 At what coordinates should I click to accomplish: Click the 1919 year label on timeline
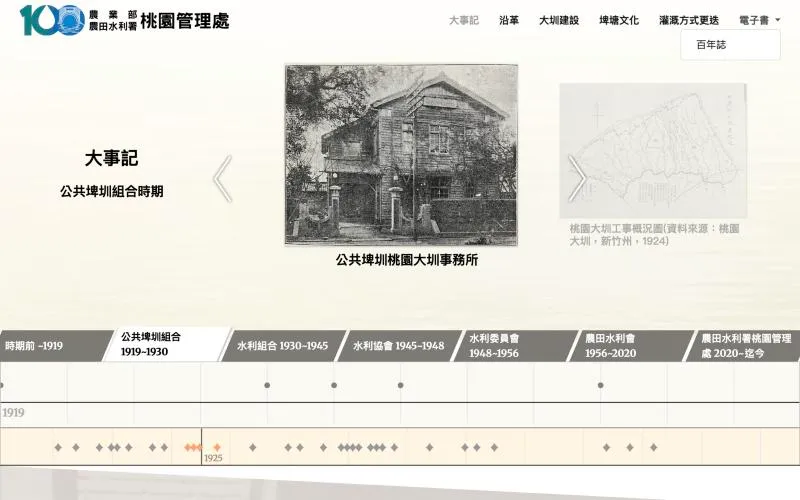[13, 412]
